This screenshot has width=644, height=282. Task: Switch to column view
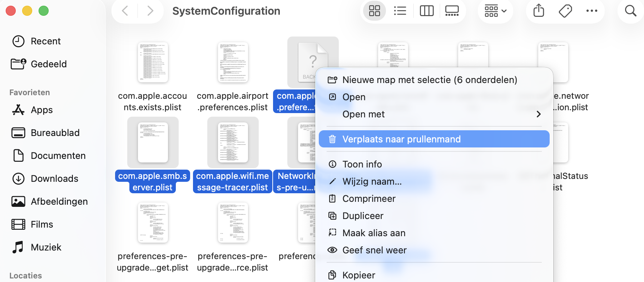(426, 11)
